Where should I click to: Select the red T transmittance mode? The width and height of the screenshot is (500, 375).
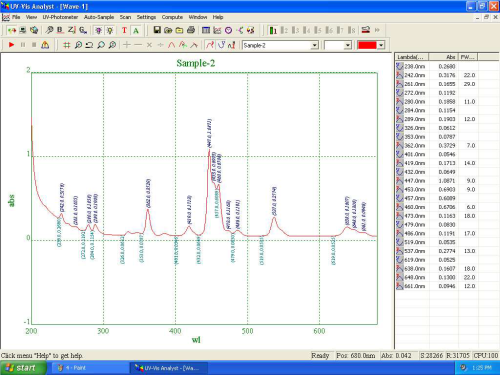click(x=124, y=30)
